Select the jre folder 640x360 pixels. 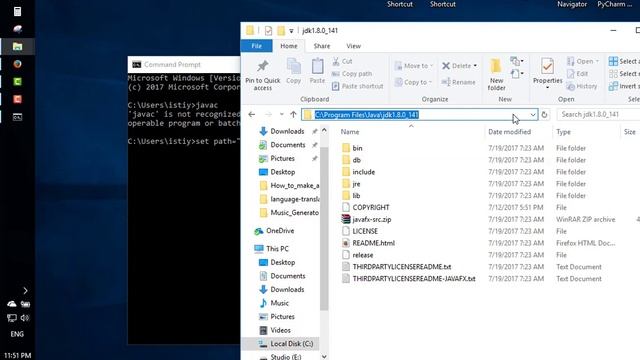point(356,184)
